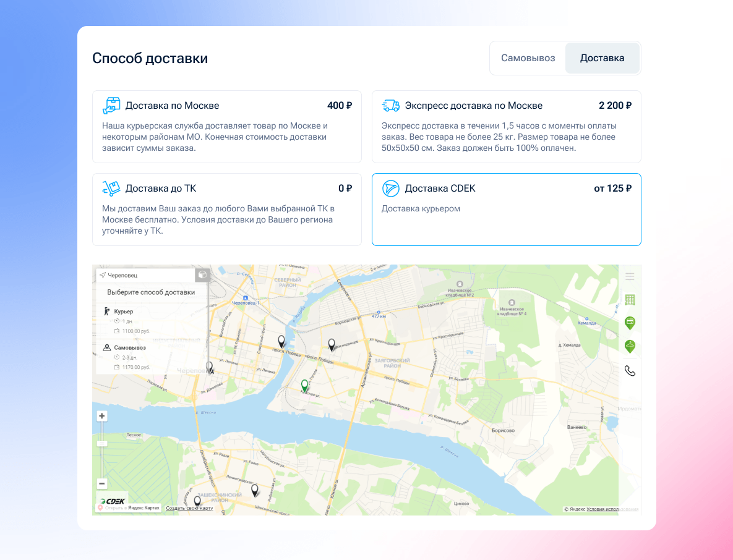
Task: Click the Создать свою карту link
Action: 189,508
